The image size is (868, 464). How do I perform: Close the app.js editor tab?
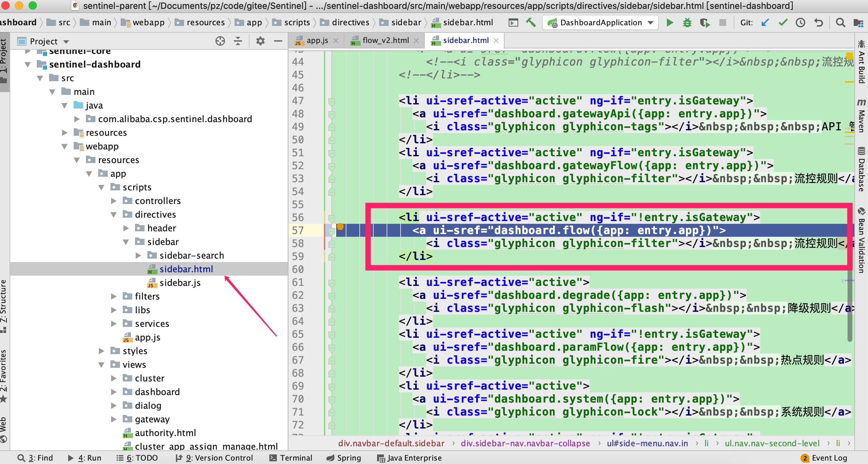336,41
